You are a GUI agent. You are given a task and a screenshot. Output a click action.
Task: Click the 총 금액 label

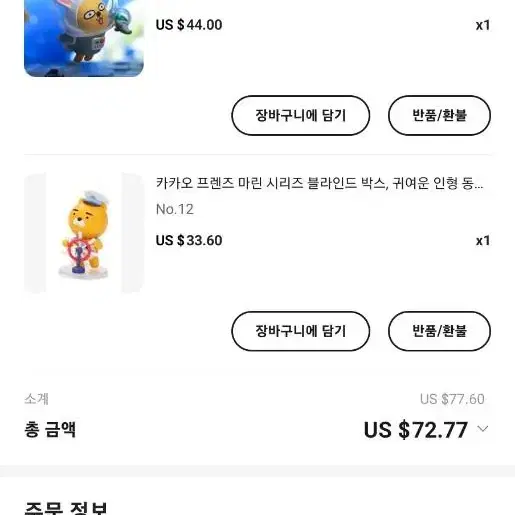pos(50,429)
